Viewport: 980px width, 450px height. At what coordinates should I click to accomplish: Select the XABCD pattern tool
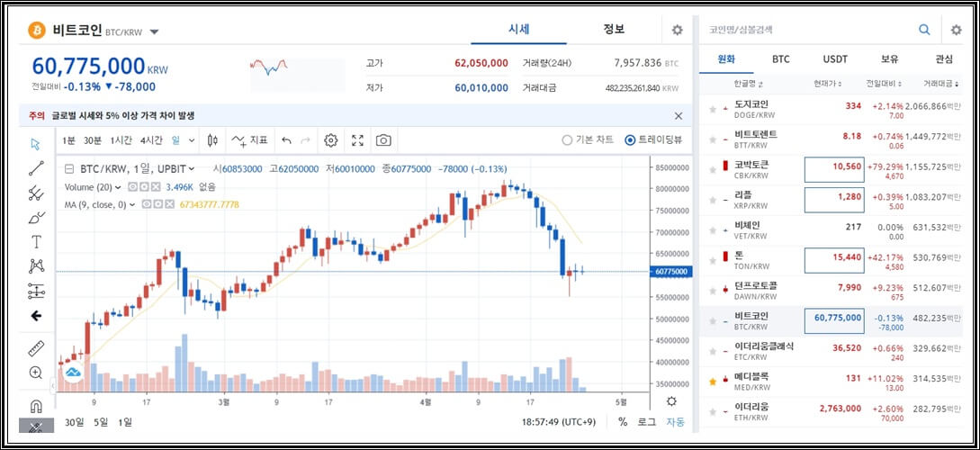point(36,266)
